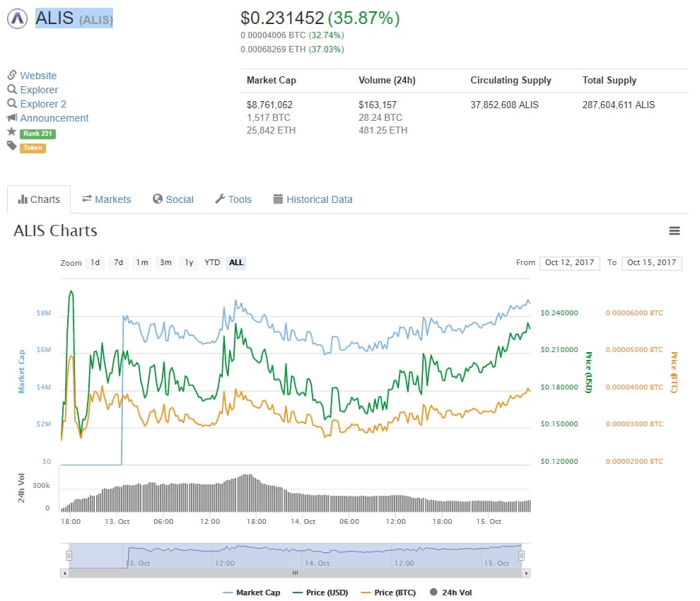
Task: Set chart zoom to 7d
Action: (119, 262)
